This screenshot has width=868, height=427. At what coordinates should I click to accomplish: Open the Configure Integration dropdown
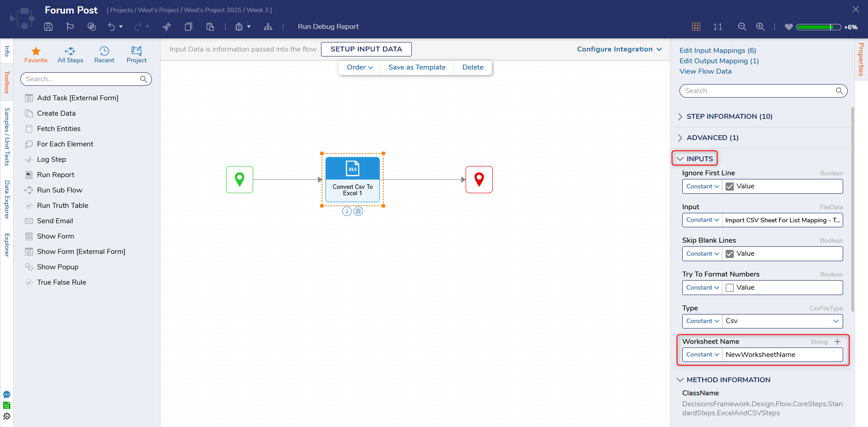619,49
